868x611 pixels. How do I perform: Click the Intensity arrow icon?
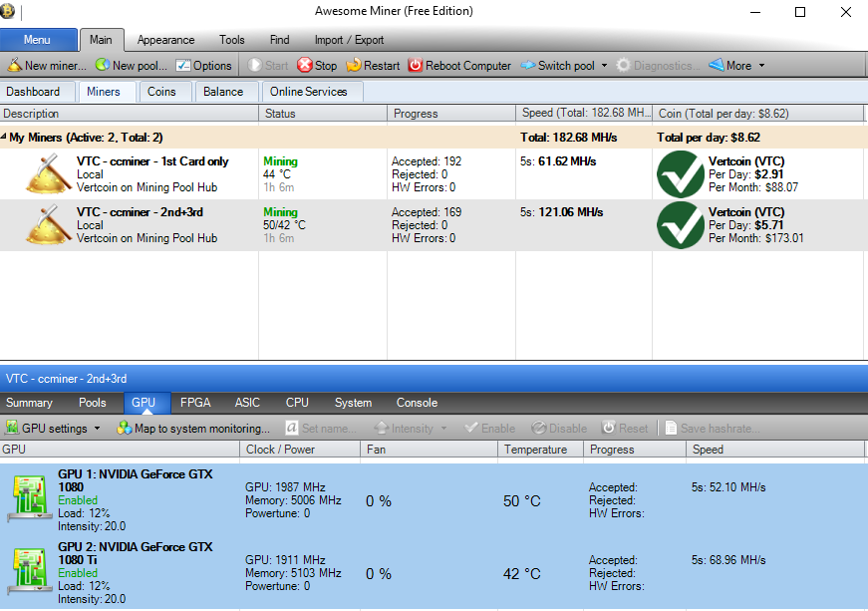click(x=382, y=428)
